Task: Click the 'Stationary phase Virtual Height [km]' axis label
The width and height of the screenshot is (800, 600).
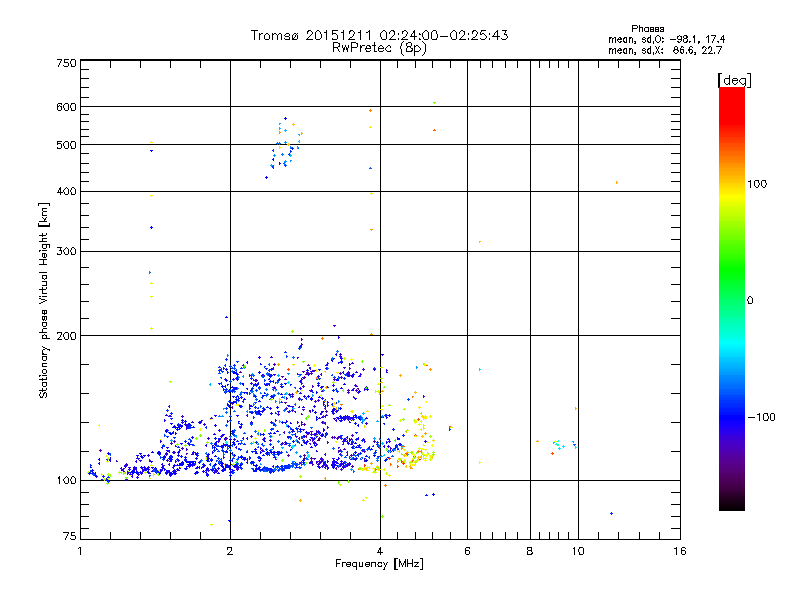Action: (x=44, y=301)
